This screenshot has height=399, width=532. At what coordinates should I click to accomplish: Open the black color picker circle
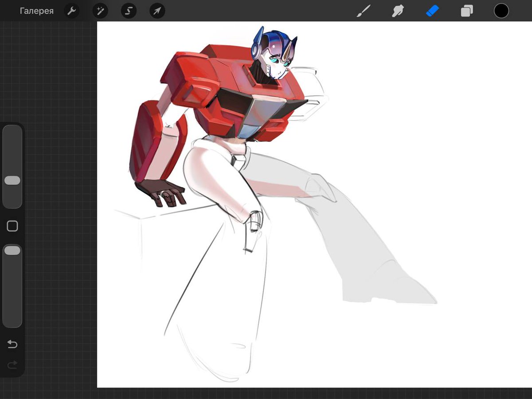(501, 11)
